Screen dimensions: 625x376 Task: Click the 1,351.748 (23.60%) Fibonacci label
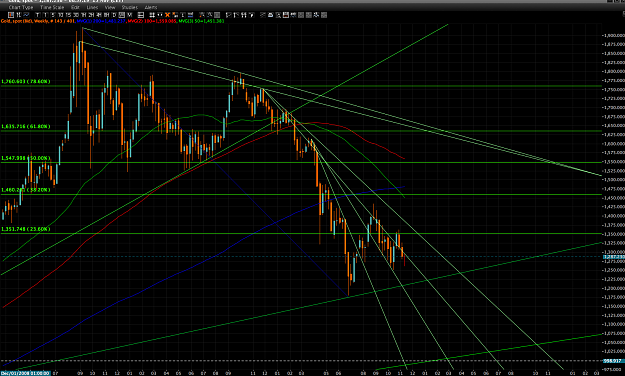tap(26, 229)
